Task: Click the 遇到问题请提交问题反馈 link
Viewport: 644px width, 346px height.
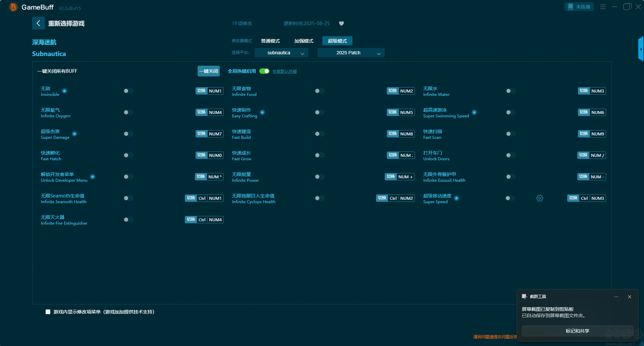Action: (x=495, y=337)
